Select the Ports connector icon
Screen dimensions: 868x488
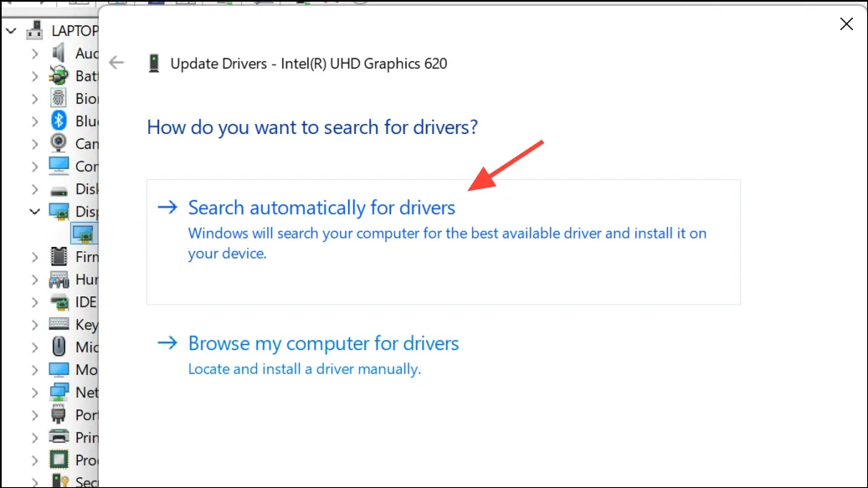(x=58, y=415)
